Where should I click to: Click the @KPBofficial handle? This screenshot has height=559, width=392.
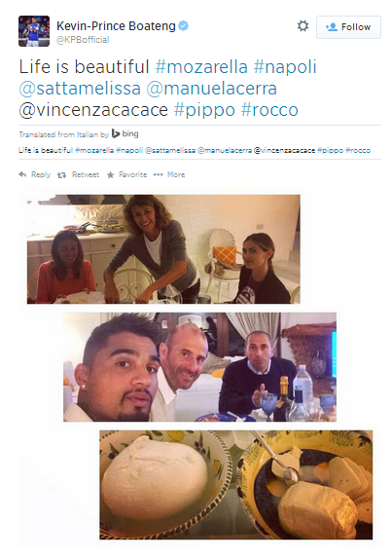[83, 40]
